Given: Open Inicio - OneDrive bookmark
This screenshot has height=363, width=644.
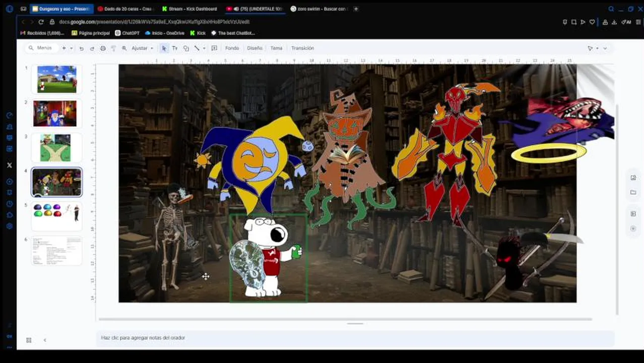Looking at the screenshot, I should (165, 33).
